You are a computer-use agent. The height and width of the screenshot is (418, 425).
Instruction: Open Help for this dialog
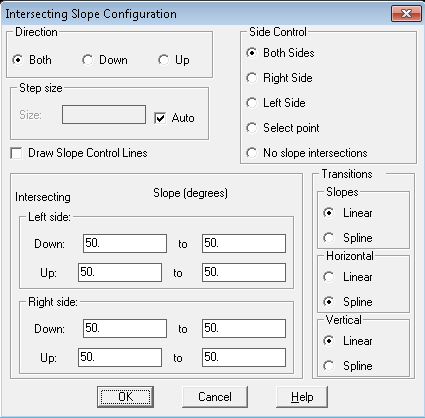tap(302, 397)
